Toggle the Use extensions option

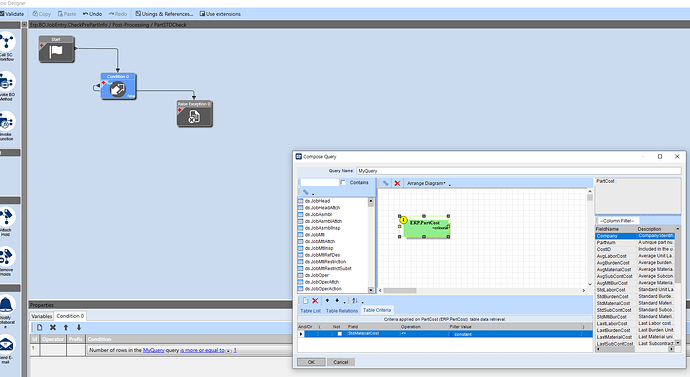(220, 14)
